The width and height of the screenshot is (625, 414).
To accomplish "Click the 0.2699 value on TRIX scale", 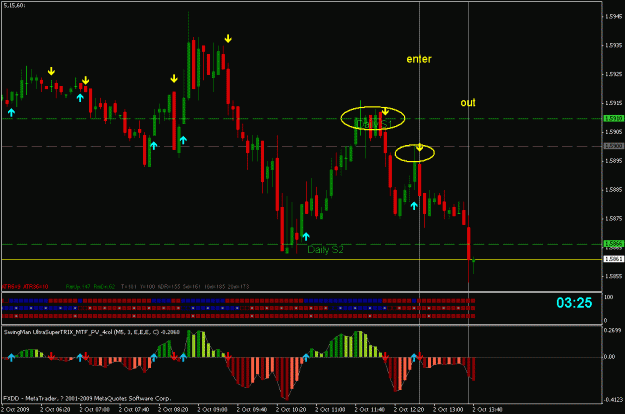I will (613, 330).
